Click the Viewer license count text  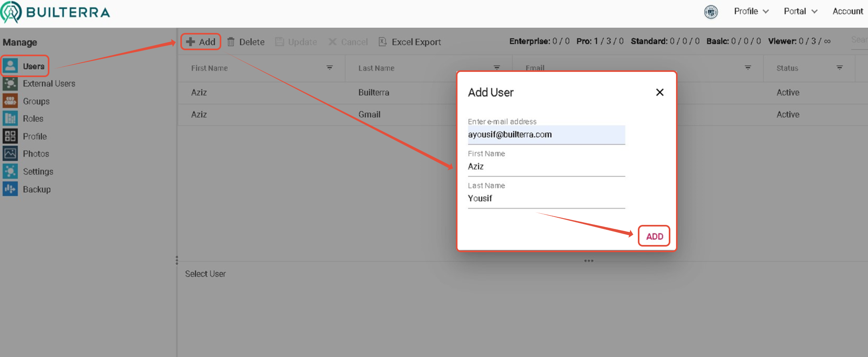799,41
